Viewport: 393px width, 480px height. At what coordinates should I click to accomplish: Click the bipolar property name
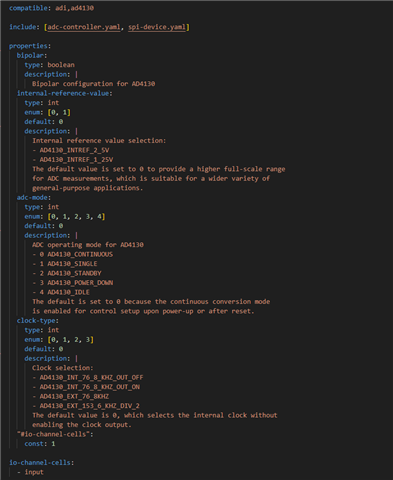(x=30, y=55)
